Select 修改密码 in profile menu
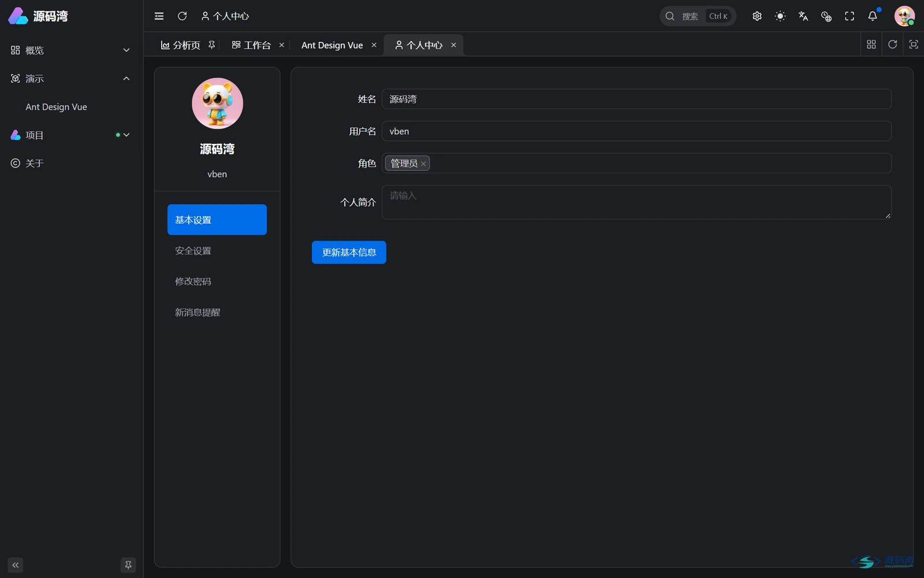The width and height of the screenshot is (924, 578). tap(217, 281)
